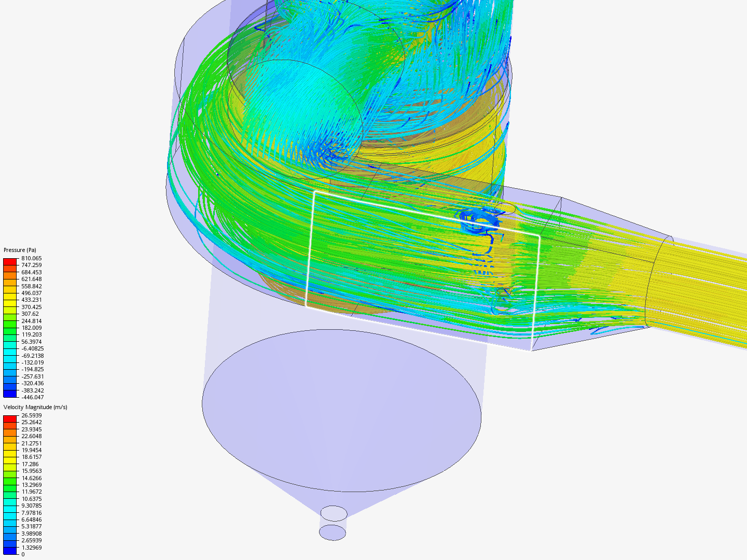Click the 6.64846 velocity legend value
Viewport: 747px width, 560px height.
32,520
